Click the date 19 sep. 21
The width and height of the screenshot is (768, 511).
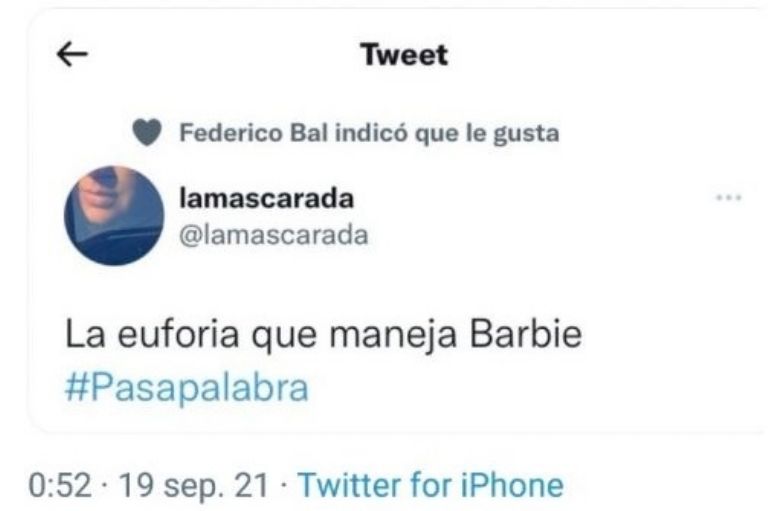194,486
